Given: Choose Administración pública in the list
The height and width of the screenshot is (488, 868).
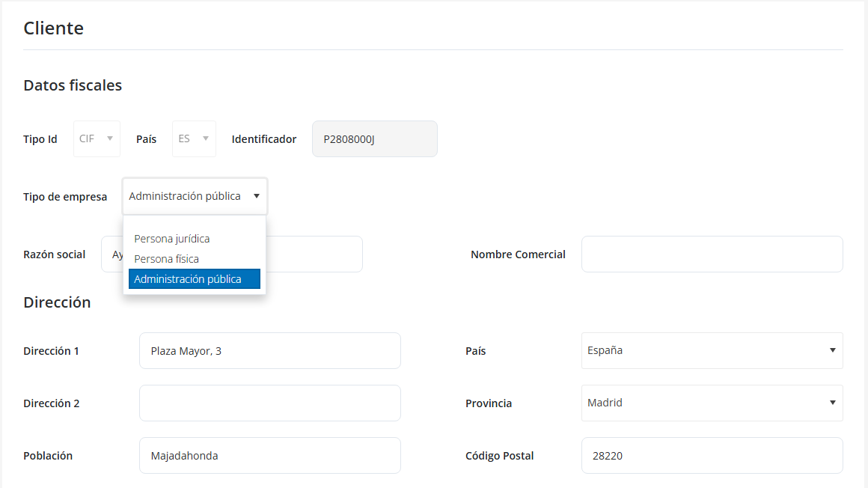Looking at the screenshot, I should [195, 278].
